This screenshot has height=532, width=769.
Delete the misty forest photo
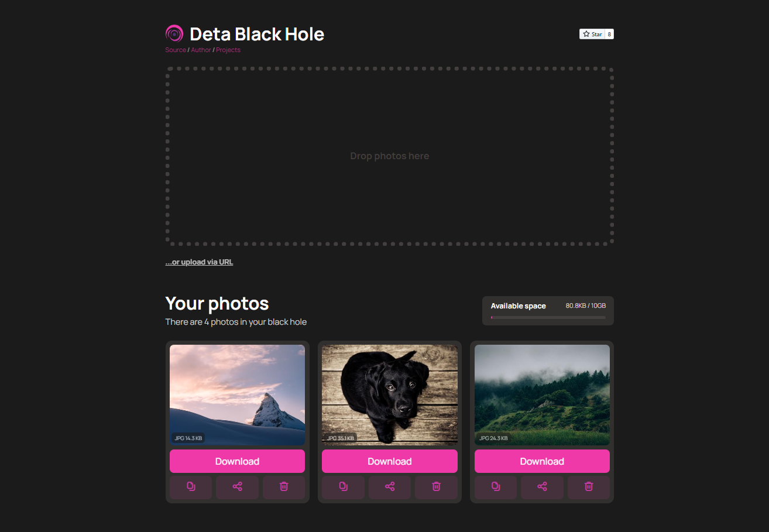589,487
